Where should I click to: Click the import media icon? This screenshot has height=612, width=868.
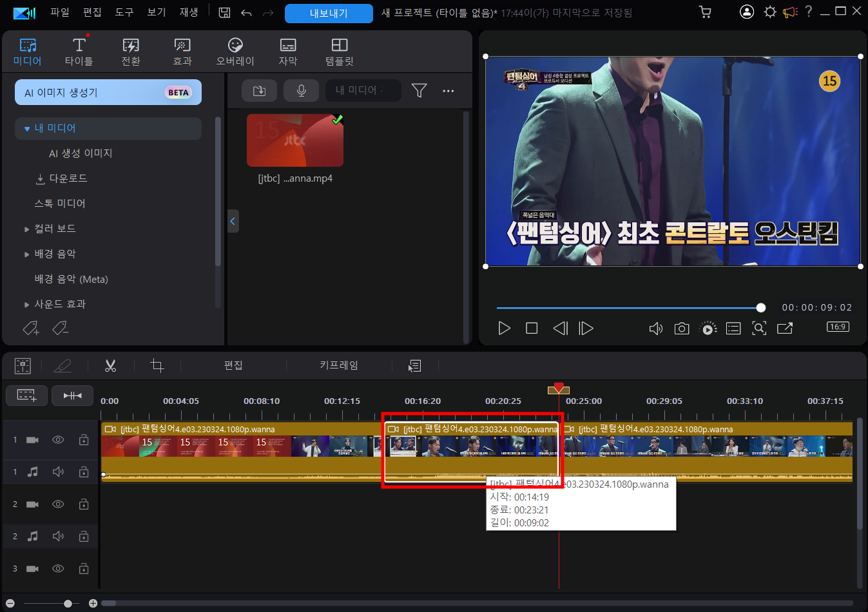click(x=259, y=91)
